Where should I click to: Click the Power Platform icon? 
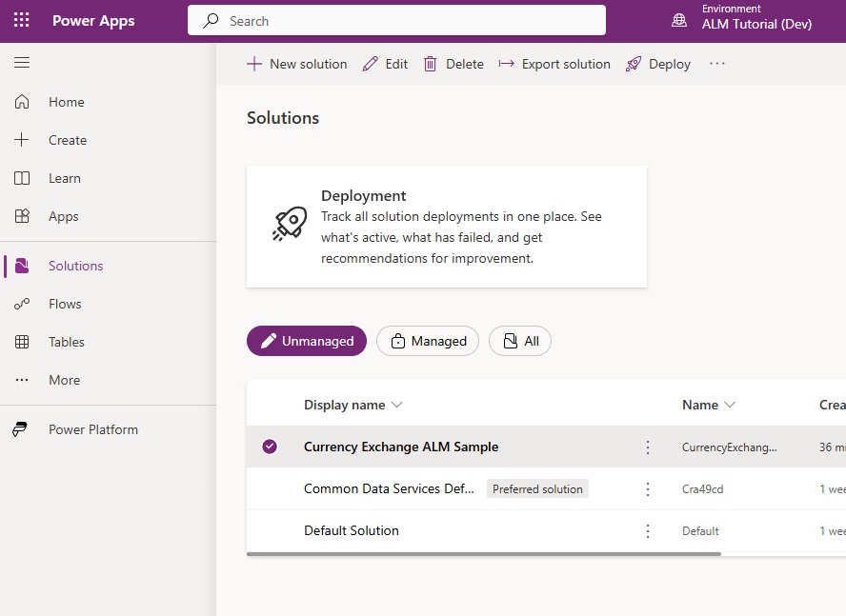point(20,429)
